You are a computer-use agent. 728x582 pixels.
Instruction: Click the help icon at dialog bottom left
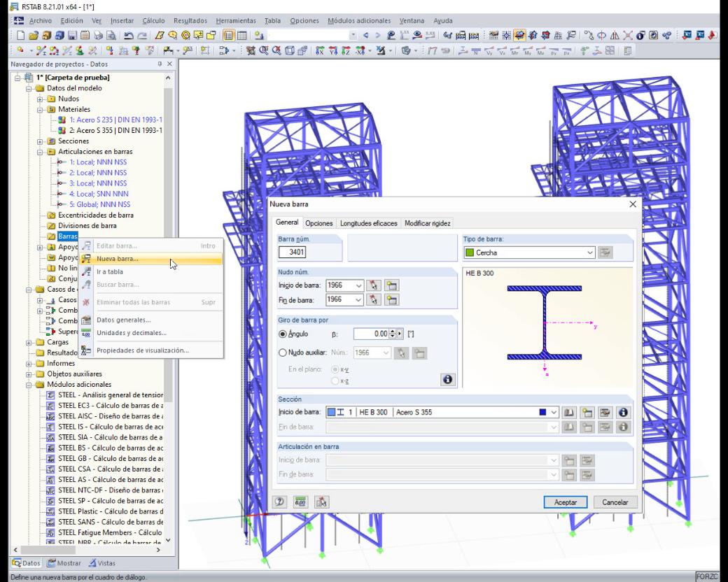coord(279,502)
